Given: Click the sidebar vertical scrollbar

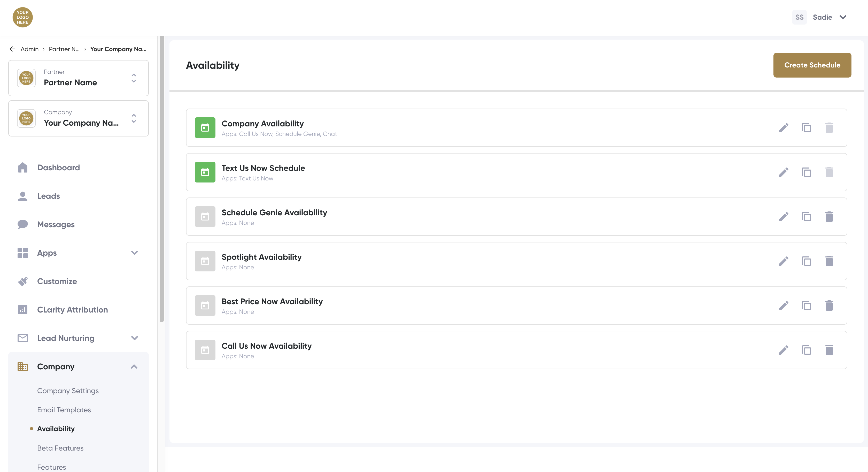Looking at the screenshot, I should (x=161, y=179).
